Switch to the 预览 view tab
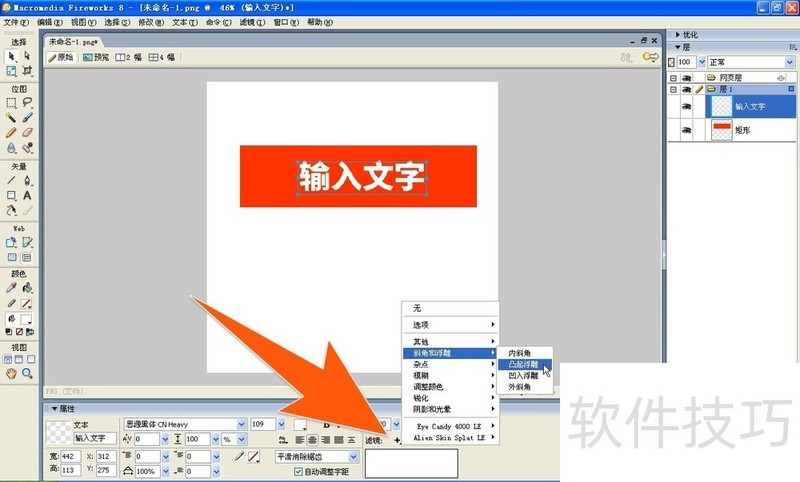800x482 pixels. [96, 57]
